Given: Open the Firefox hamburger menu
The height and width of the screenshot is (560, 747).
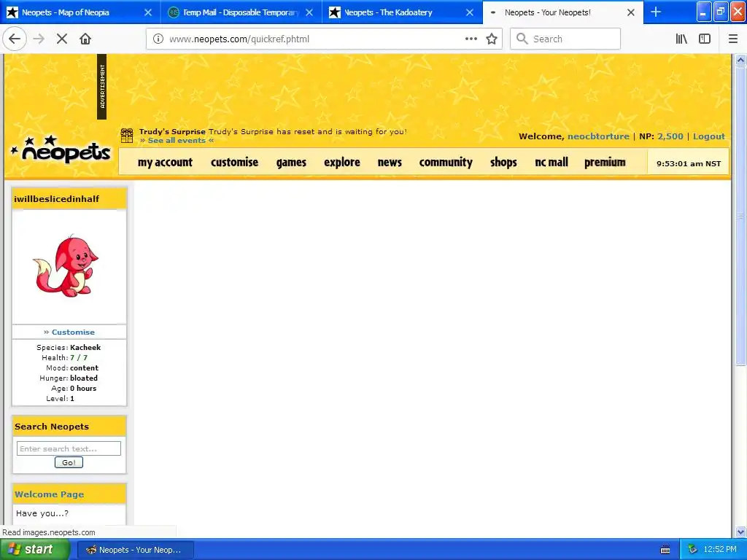Looking at the screenshot, I should [x=732, y=39].
